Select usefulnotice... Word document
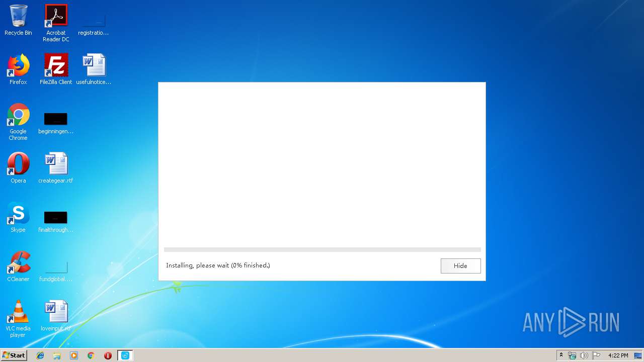644x362 pixels. [94, 69]
